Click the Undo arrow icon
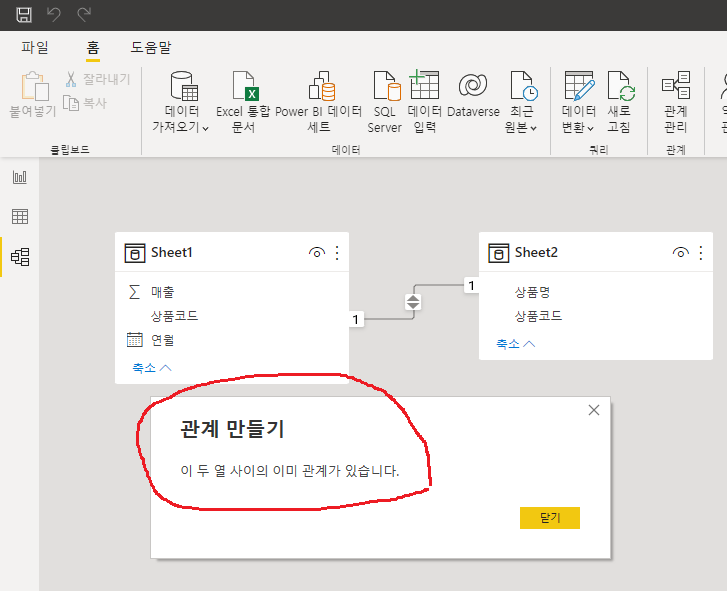Image resolution: width=727 pixels, height=591 pixels. [54, 15]
